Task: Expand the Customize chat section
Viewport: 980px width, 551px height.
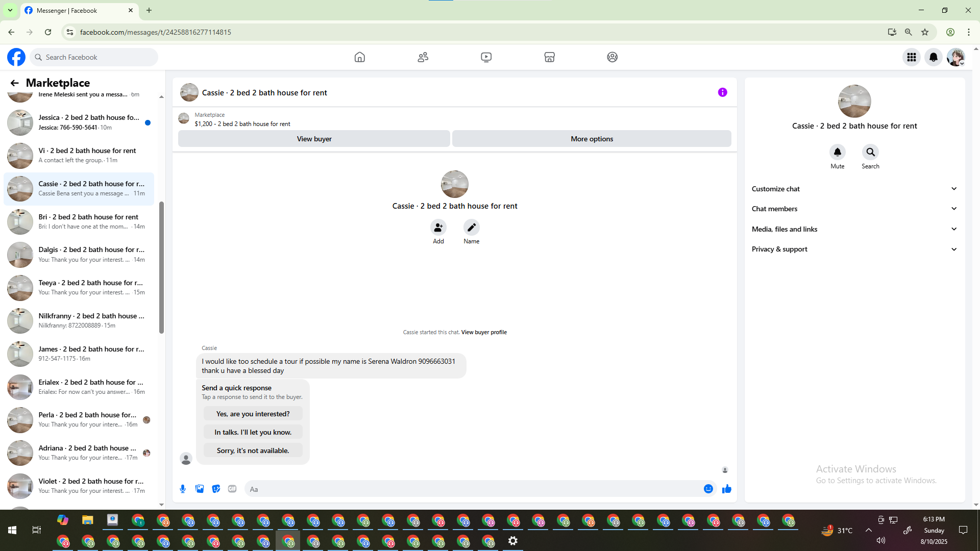Action: pos(854,189)
